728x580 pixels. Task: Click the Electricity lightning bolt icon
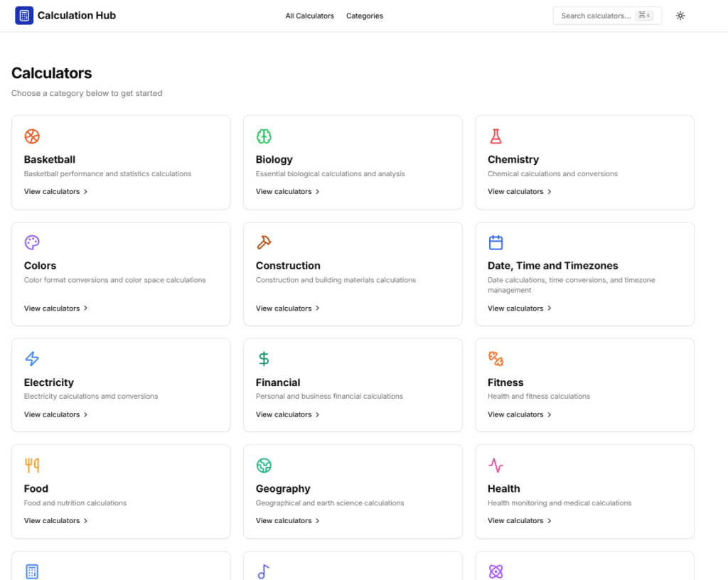[x=32, y=359]
